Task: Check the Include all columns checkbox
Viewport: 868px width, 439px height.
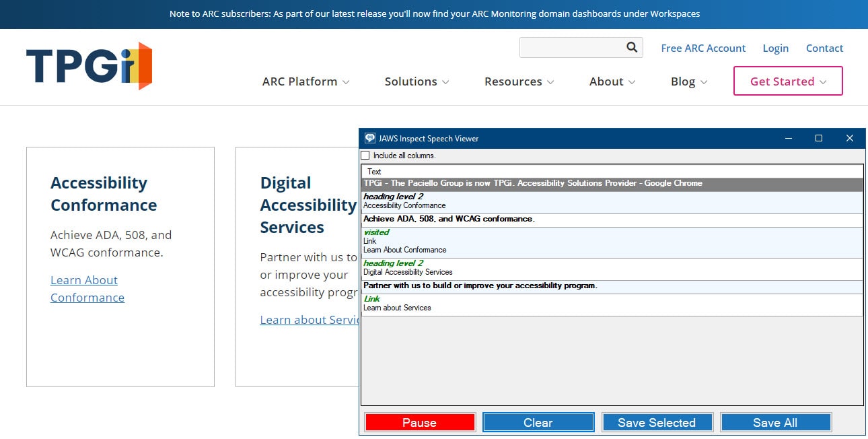Action: [365, 156]
